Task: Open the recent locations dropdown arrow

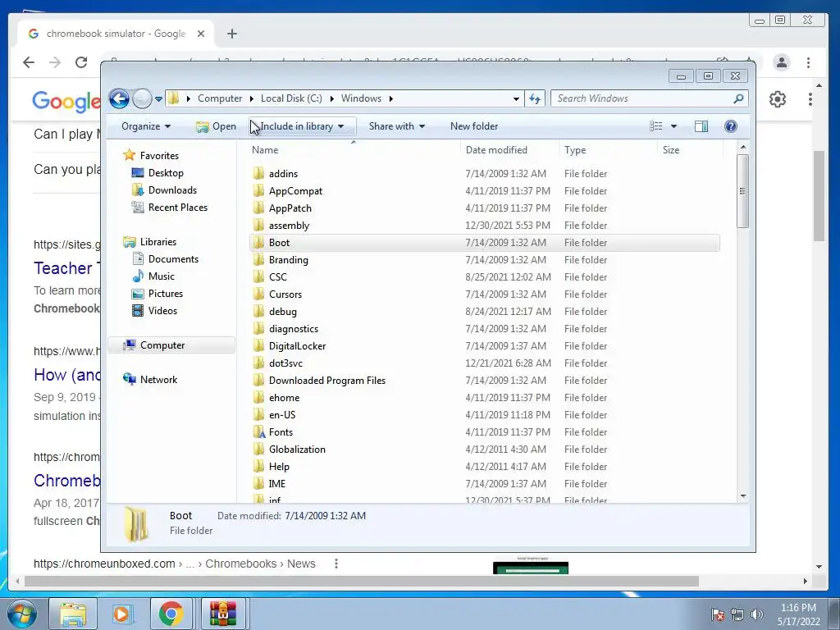Action: pos(158,98)
